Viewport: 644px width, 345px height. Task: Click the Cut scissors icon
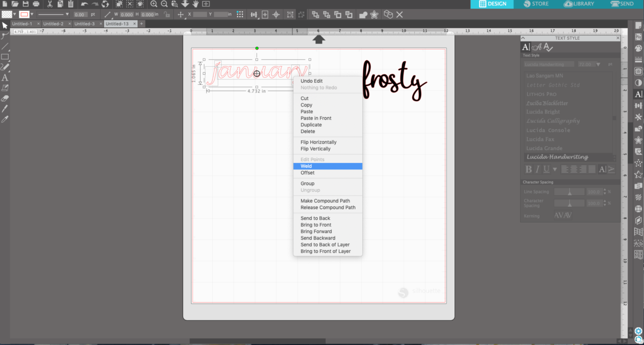point(50,4)
